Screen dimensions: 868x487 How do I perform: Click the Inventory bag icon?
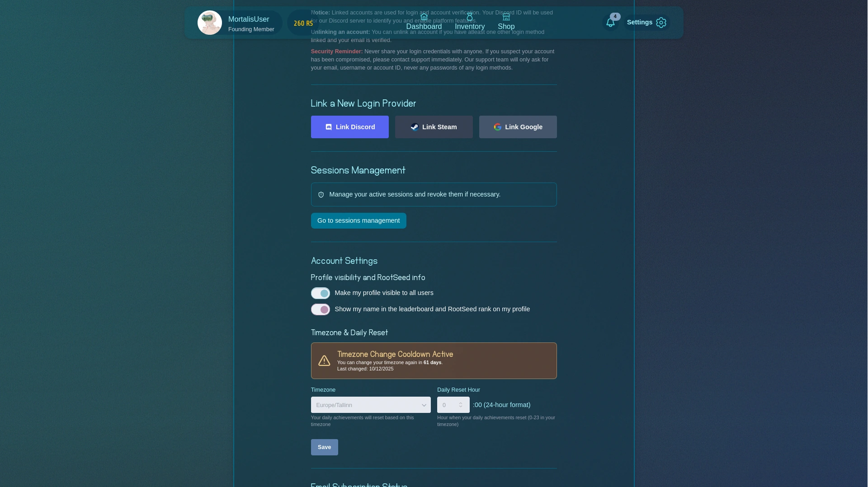pos(470,17)
